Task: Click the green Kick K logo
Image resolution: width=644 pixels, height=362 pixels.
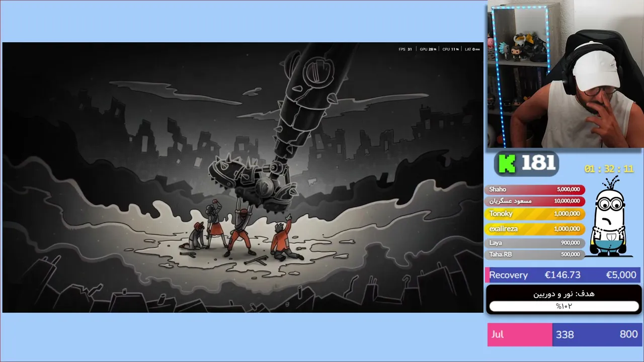Action: click(507, 164)
